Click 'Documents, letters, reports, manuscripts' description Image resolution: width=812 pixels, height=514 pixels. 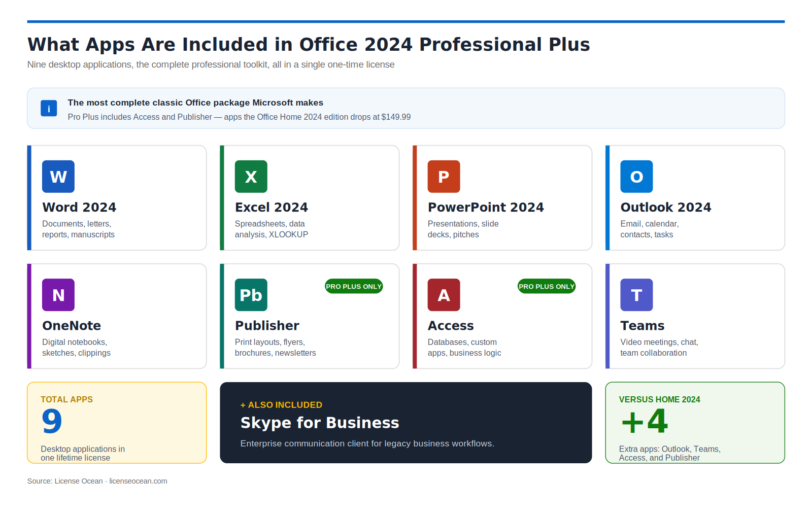[x=78, y=229]
